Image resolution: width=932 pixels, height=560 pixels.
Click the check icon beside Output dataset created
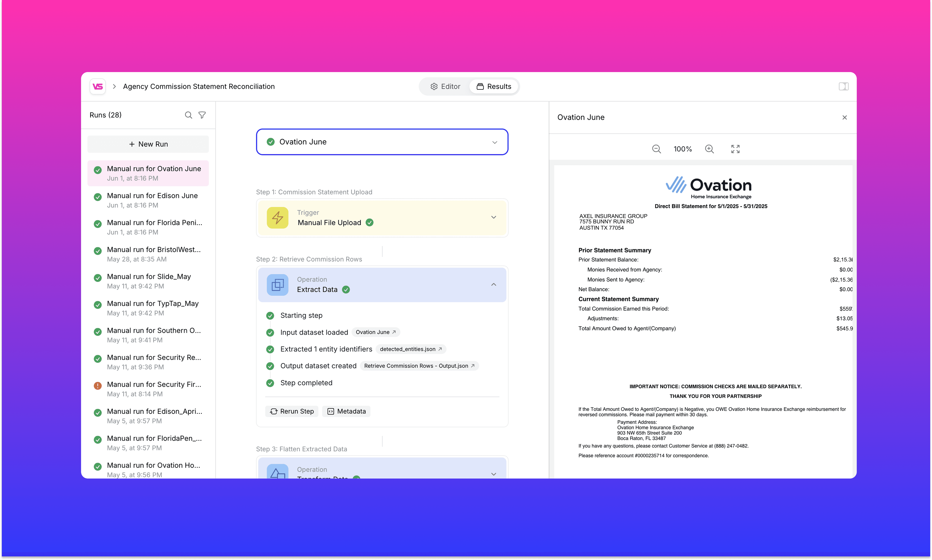tap(270, 366)
